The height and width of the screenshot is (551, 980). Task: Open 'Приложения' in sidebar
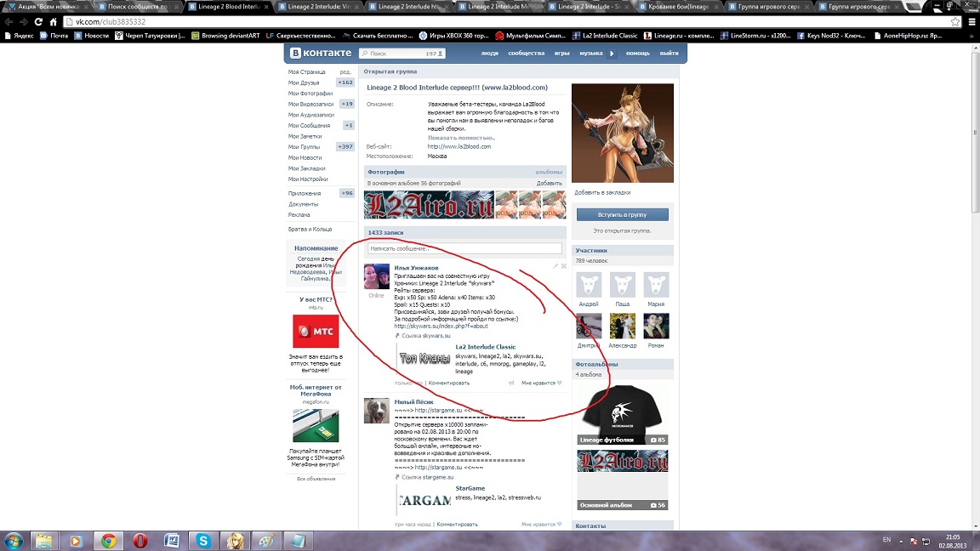305,194
